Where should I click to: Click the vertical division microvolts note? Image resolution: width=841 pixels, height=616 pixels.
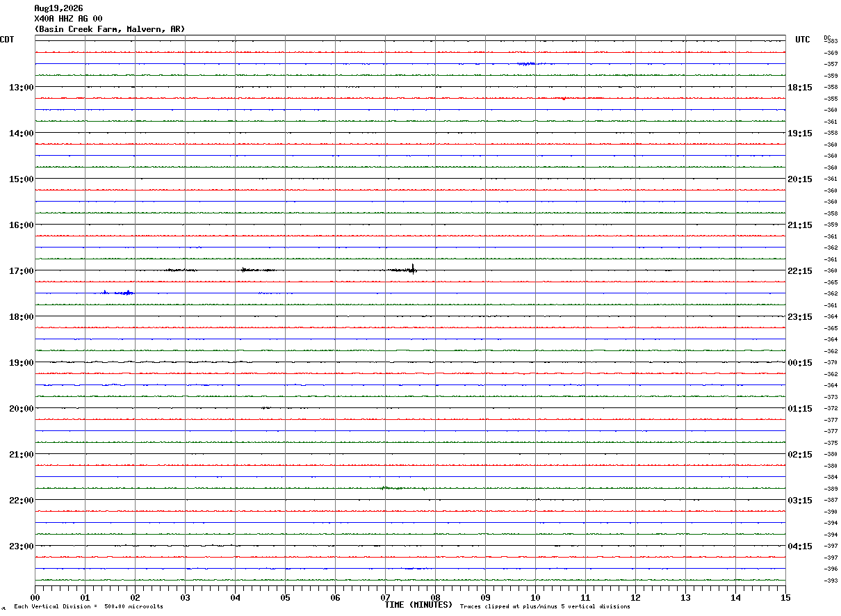[88, 606]
